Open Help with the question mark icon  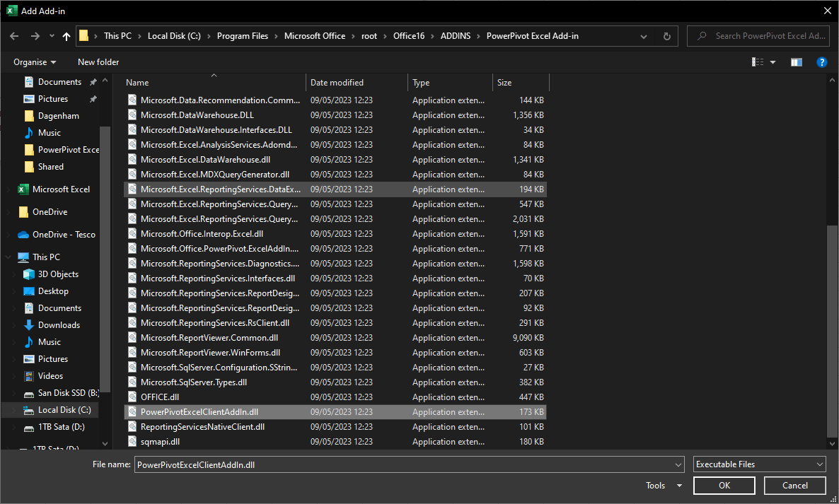822,62
